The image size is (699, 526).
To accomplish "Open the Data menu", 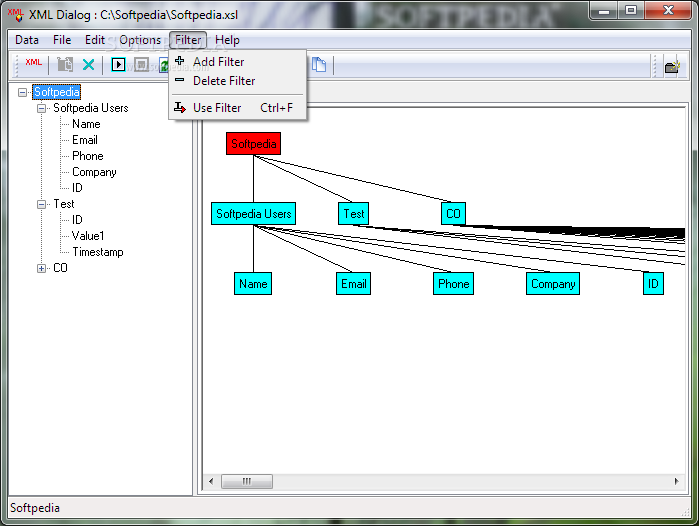I will (x=27, y=40).
